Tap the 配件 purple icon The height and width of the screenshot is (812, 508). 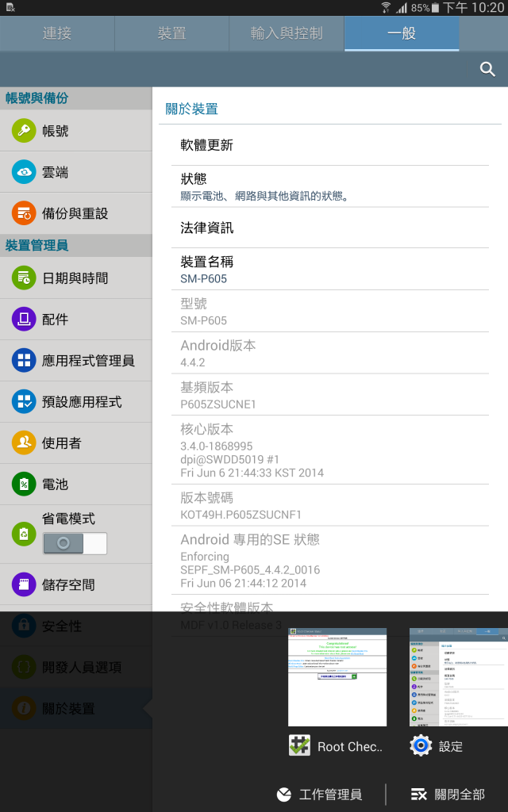click(x=24, y=319)
